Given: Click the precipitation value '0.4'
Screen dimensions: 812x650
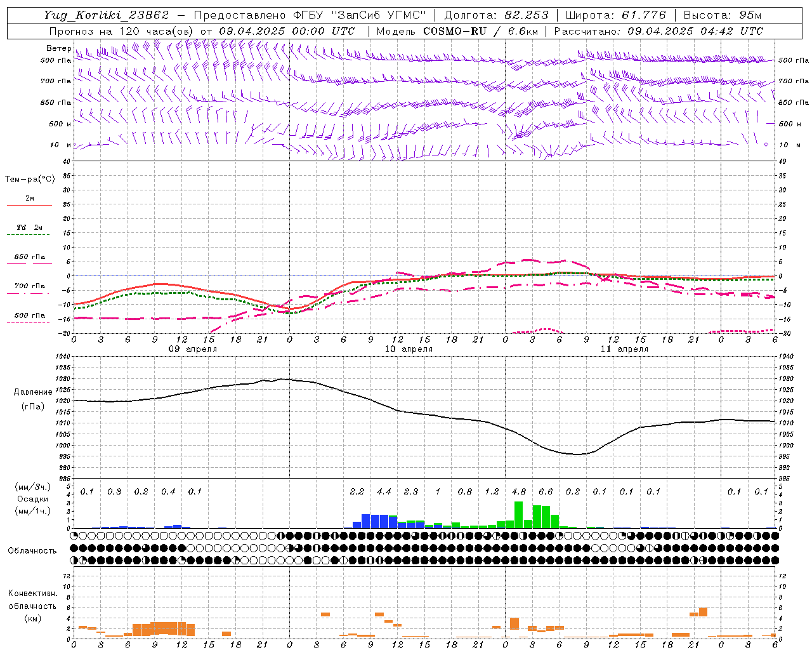Looking at the screenshot, I should point(168,491).
